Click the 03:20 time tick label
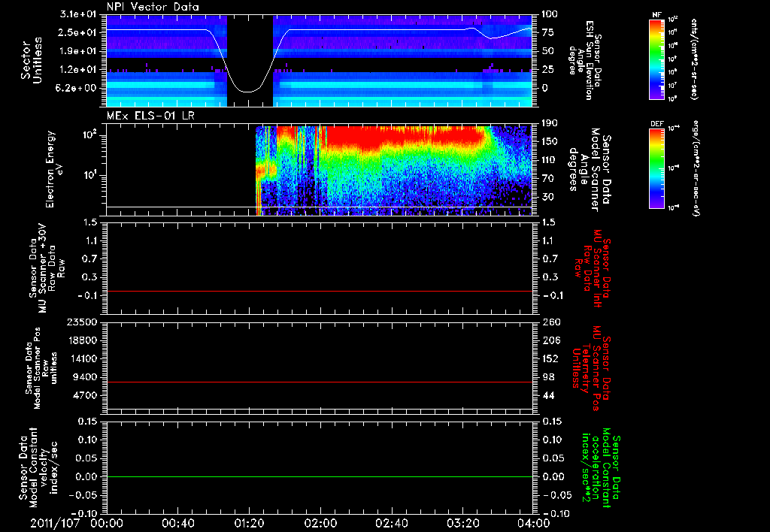 click(462, 523)
